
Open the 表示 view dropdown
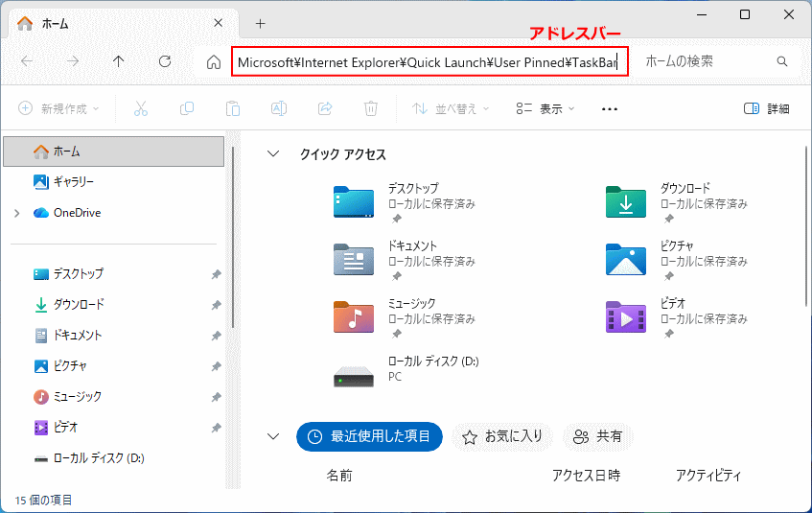[545, 108]
